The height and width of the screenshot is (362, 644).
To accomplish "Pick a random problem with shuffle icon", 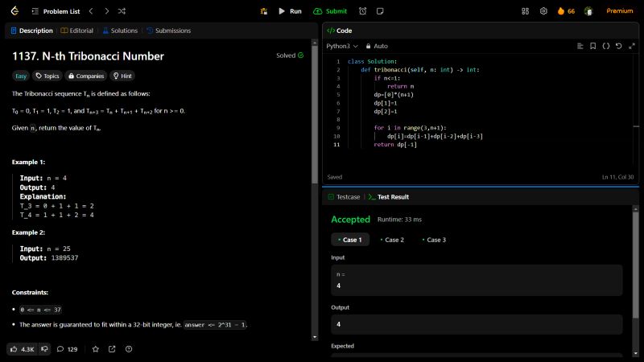I will [x=121, y=11].
